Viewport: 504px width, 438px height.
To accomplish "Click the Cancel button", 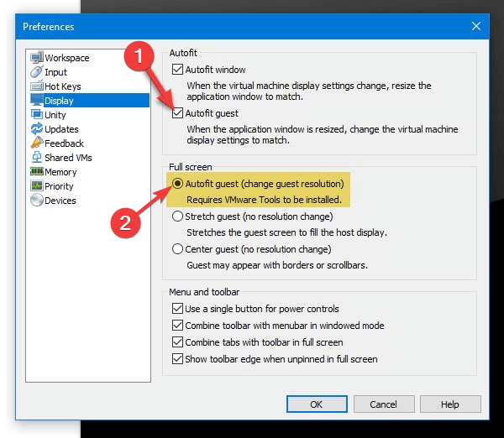I will (384, 404).
